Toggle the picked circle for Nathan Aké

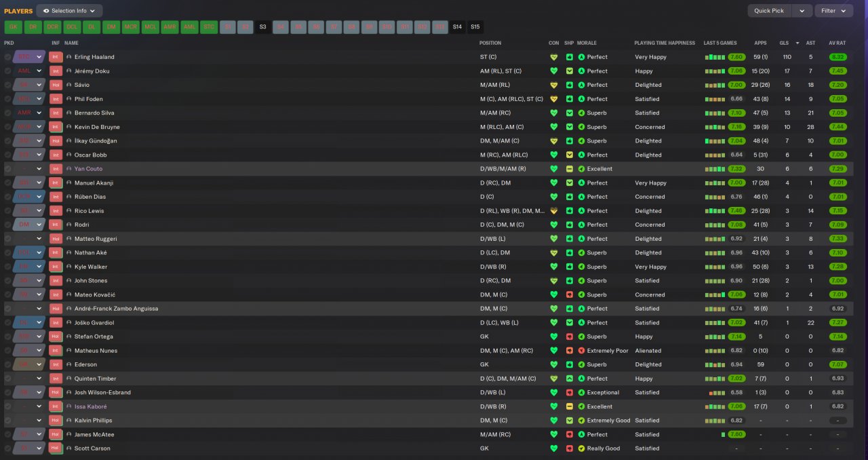tap(7, 252)
